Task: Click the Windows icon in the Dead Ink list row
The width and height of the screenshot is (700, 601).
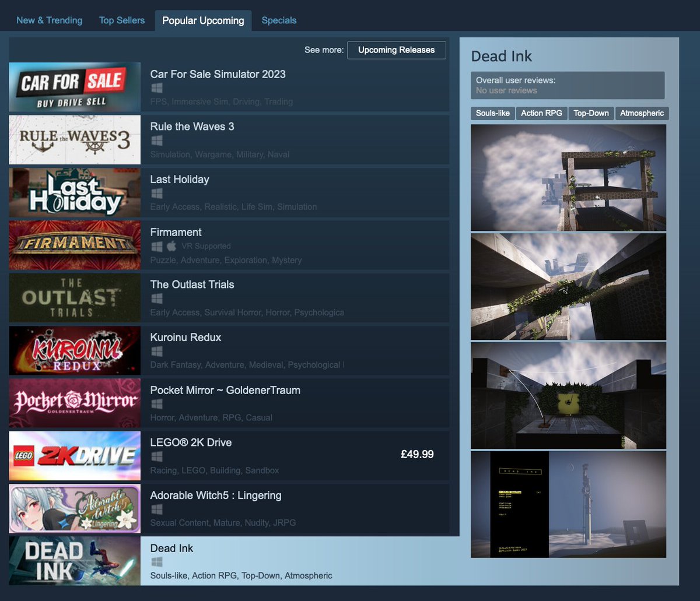Action: 156,562
